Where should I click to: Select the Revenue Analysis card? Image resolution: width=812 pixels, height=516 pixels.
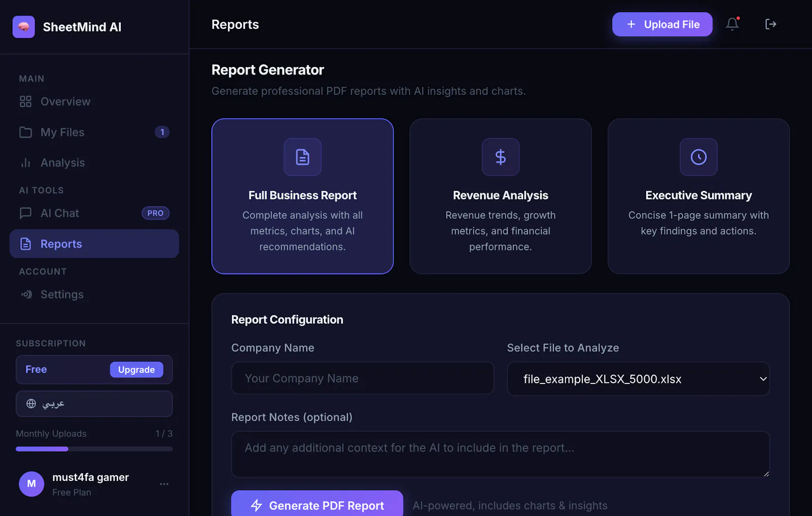click(x=500, y=196)
